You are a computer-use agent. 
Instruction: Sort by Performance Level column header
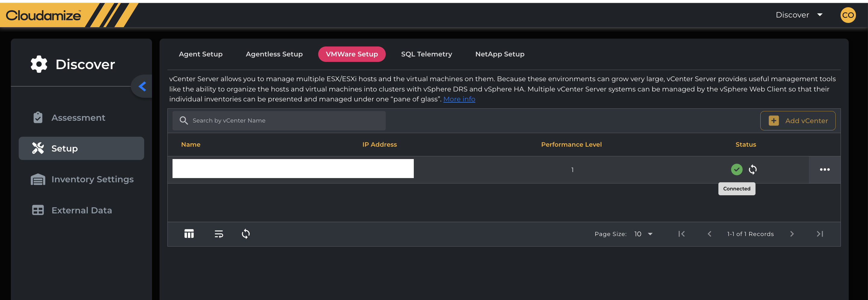[571, 145]
